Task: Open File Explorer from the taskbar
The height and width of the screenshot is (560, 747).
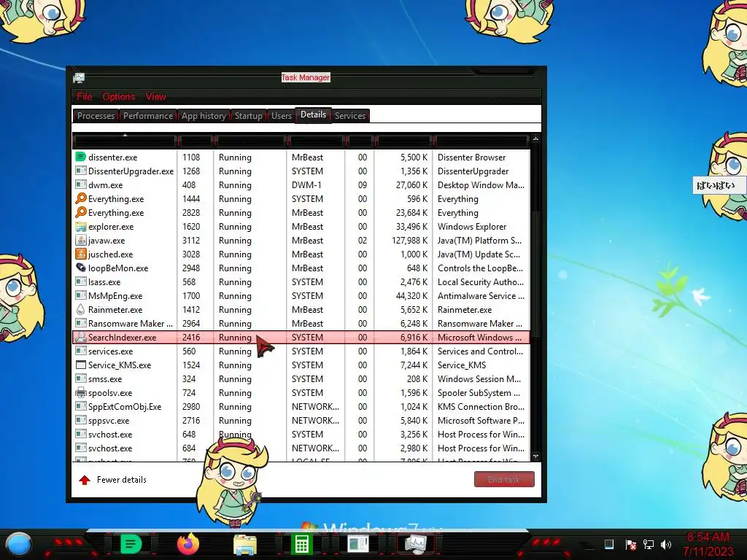Action: pos(245,545)
